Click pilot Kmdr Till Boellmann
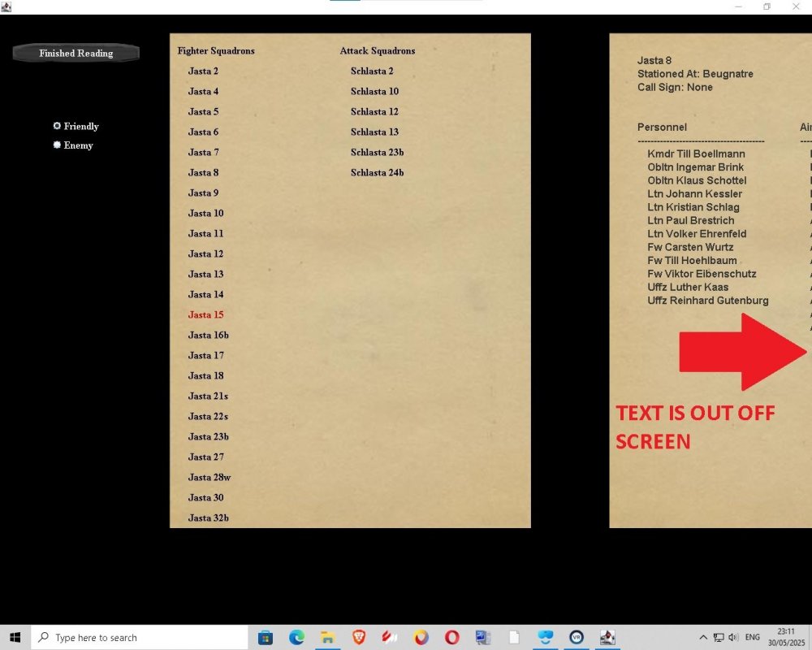 coord(696,154)
